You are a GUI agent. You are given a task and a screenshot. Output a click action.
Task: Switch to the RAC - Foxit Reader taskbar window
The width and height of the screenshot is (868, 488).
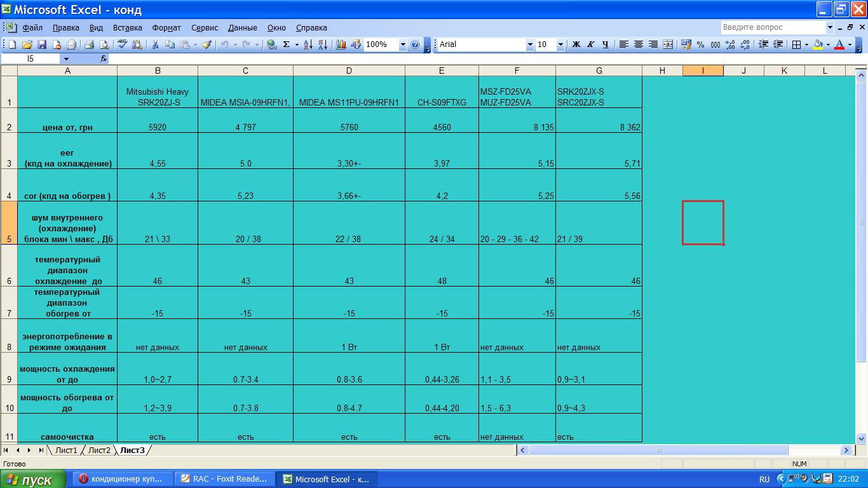[x=226, y=479]
